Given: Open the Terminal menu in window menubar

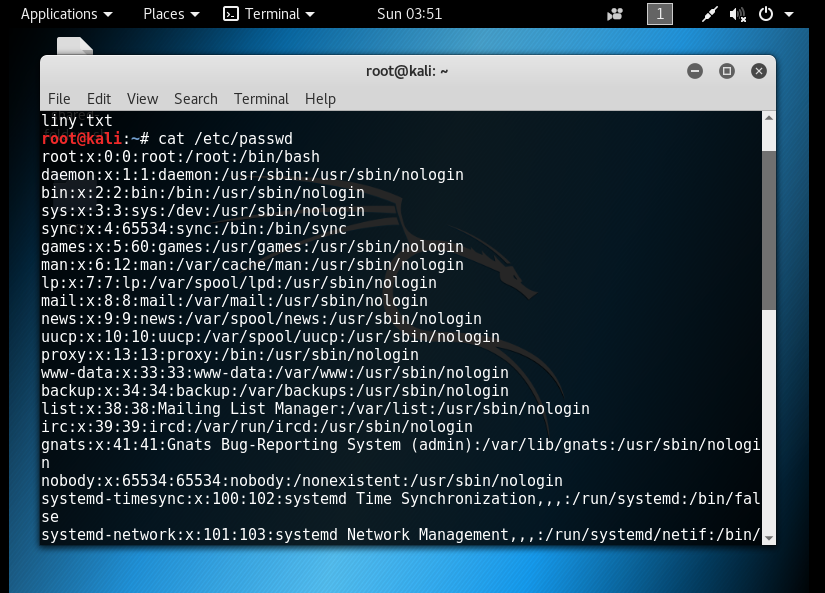Looking at the screenshot, I should click(261, 99).
